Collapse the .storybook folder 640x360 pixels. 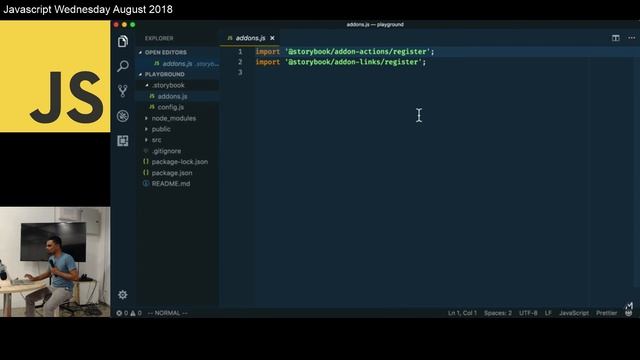point(168,85)
